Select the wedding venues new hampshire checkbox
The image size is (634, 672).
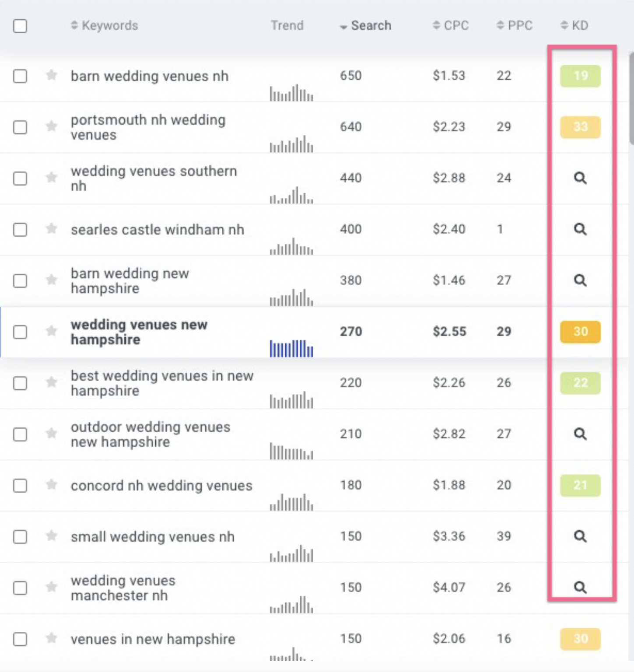click(20, 332)
